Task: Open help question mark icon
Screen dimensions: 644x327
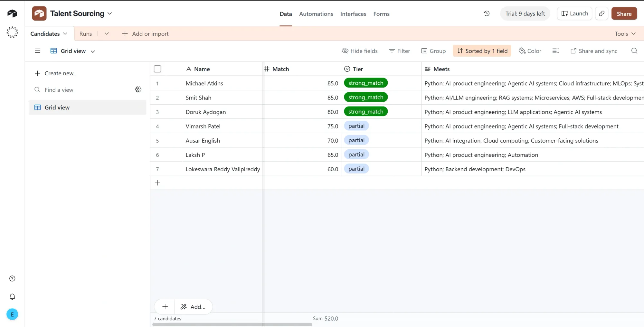Action: click(12, 279)
